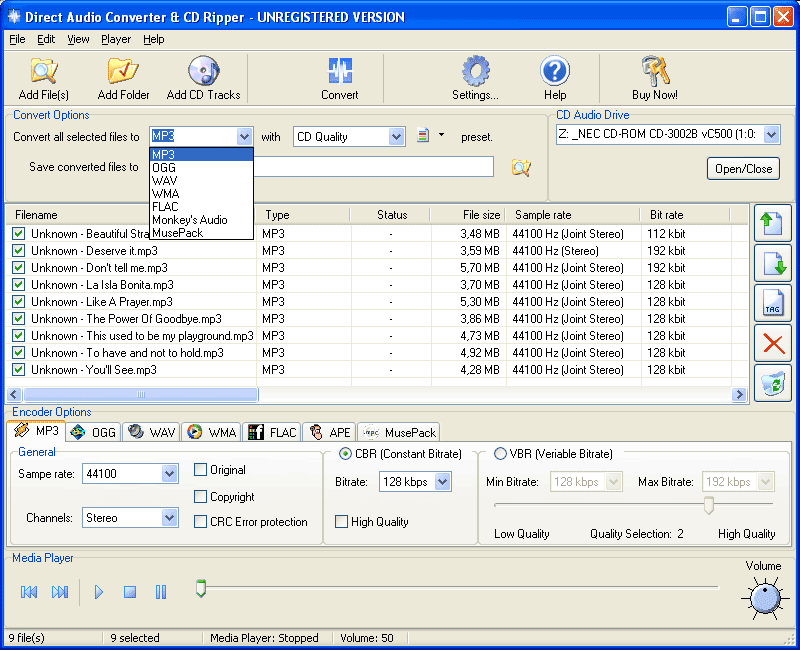Click the Buy Now! toolbar icon

(655, 78)
